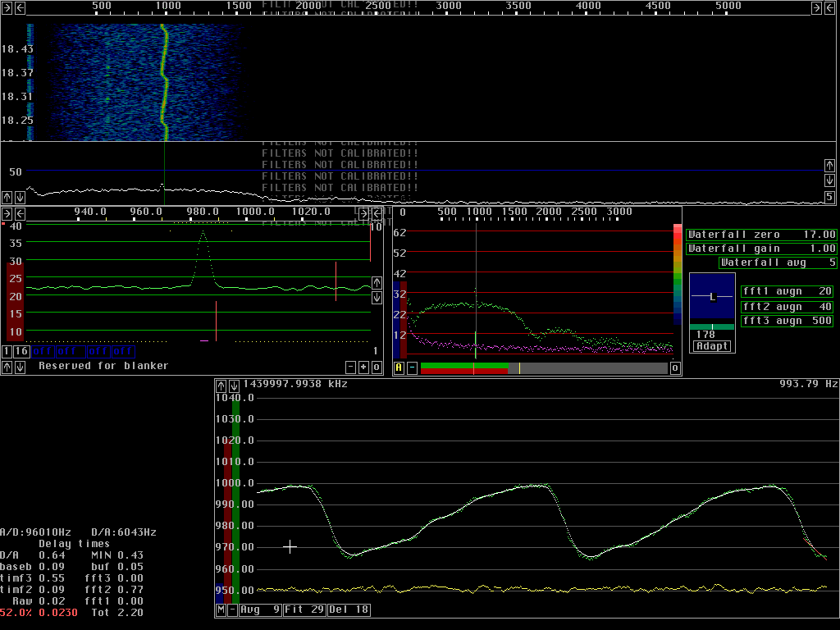
Task: Click down arrow left of 'Reserved for blanker'
Action: point(20,367)
